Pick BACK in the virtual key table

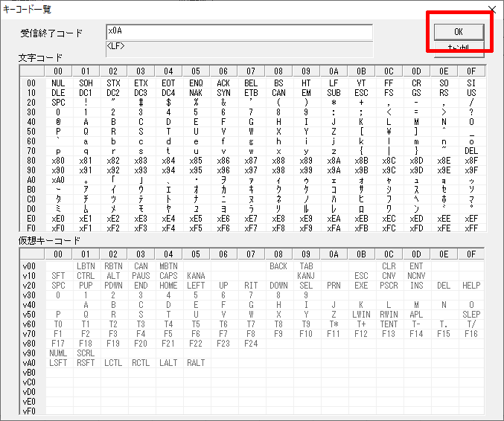point(278,266)
